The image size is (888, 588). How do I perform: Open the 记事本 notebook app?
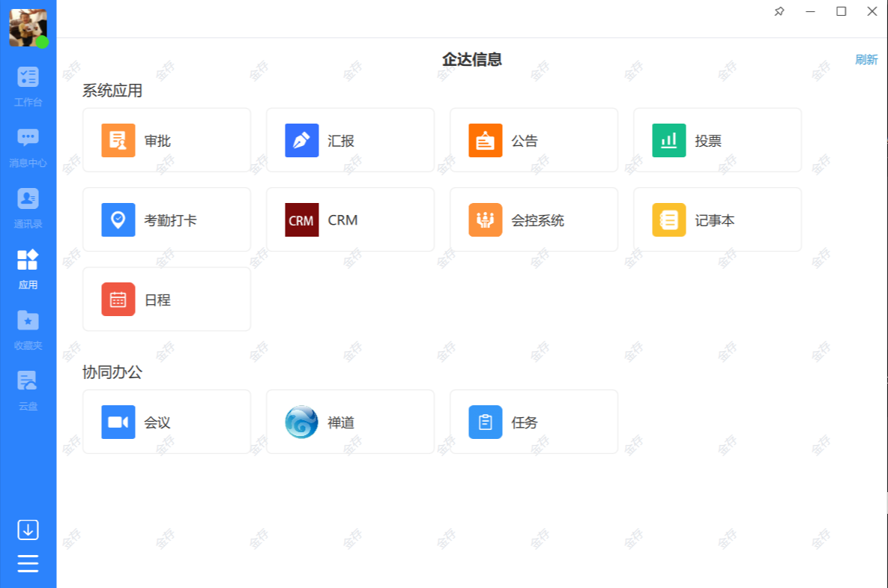(669, 219)
